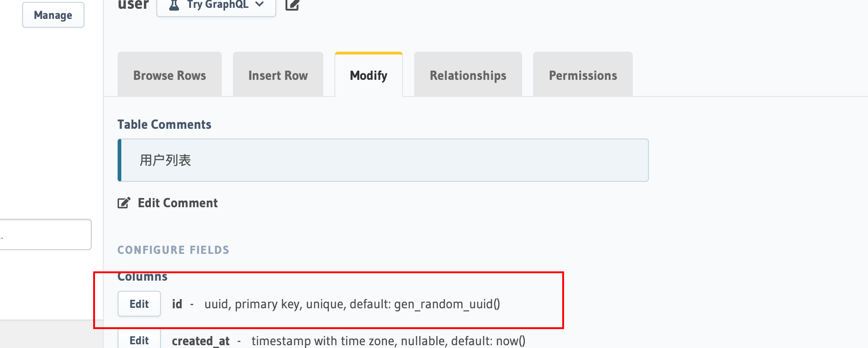Viewport: 868px width, 348px height.
Task: Edit the id column
Action: click(x=139, y=304)
